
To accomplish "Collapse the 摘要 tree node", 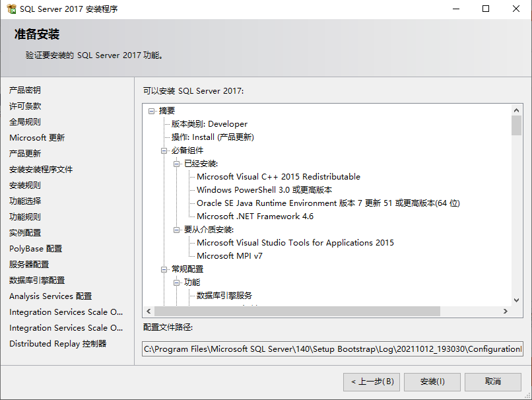I will (x=152, y=111).
